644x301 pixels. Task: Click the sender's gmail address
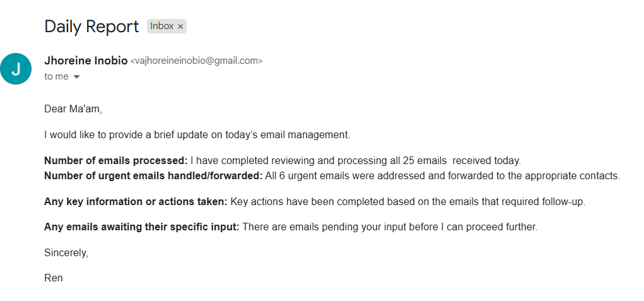(x=196, y=61)
